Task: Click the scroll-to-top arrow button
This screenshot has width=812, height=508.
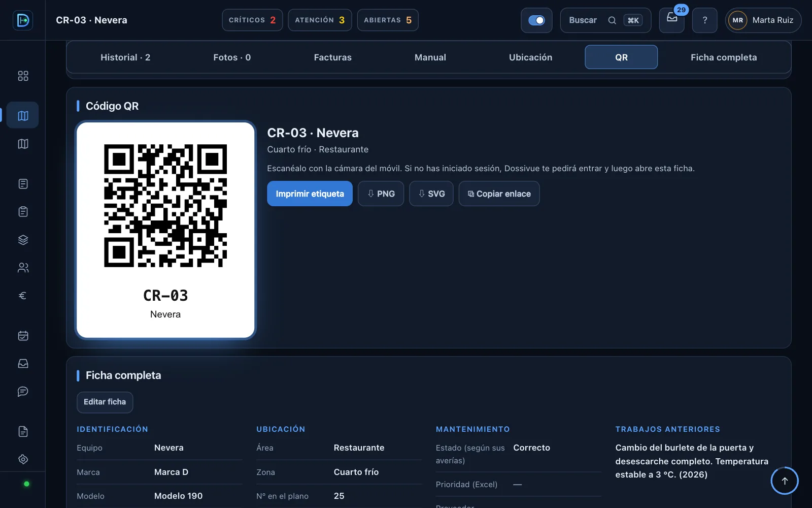Action: (x=785, y=481)
